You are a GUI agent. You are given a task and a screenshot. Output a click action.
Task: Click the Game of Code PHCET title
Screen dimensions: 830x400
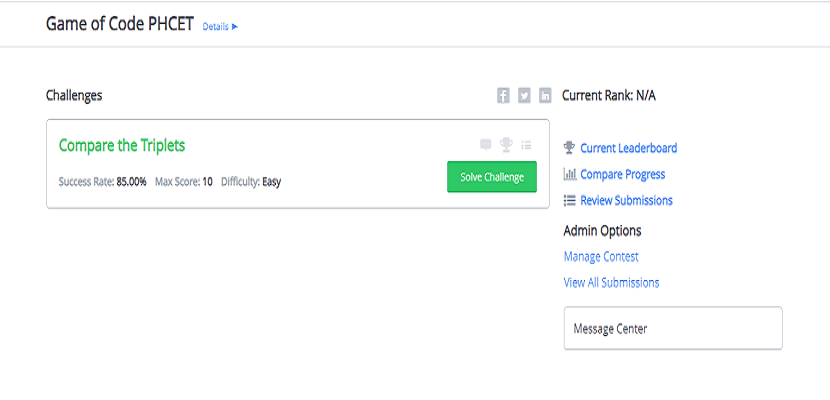point(120,24)
